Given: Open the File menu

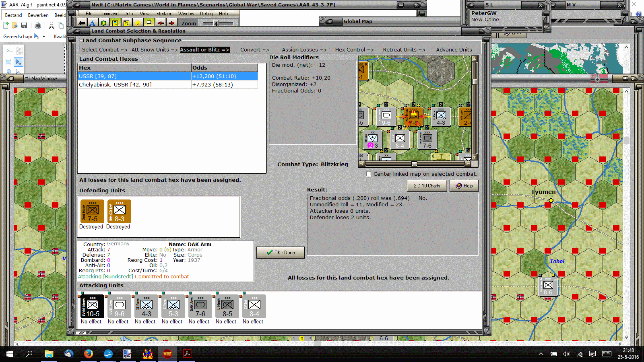Looking at the screenshot, I should (x=89, y=14).
